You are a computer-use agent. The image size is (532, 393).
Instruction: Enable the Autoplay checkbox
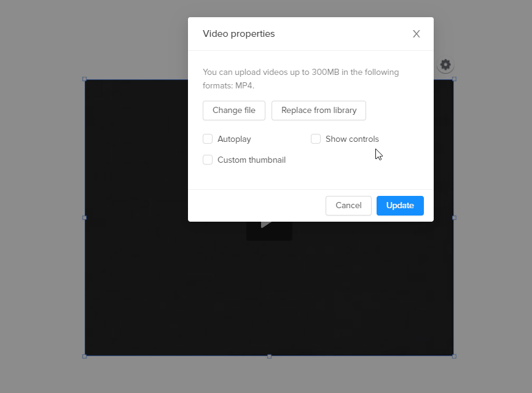coord(208,139)
